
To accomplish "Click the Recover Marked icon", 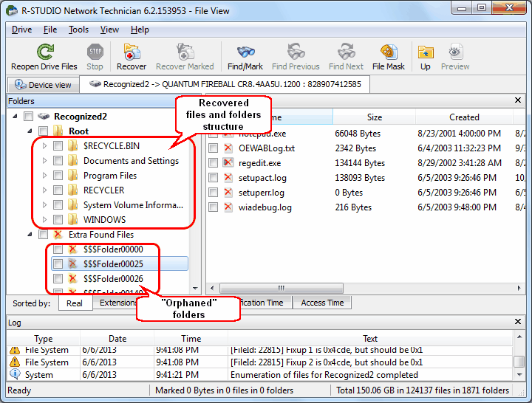I will click(x=185, y=52).
